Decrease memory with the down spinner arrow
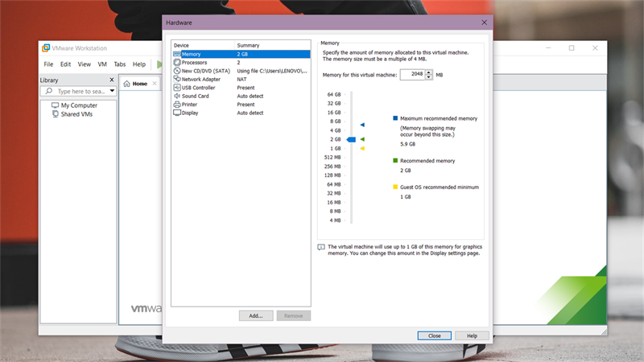 click(429, 77)
